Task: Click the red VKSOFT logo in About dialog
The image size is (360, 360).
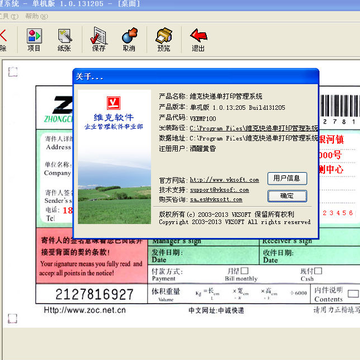Action: pyautogui.click(x=113, y=103)
